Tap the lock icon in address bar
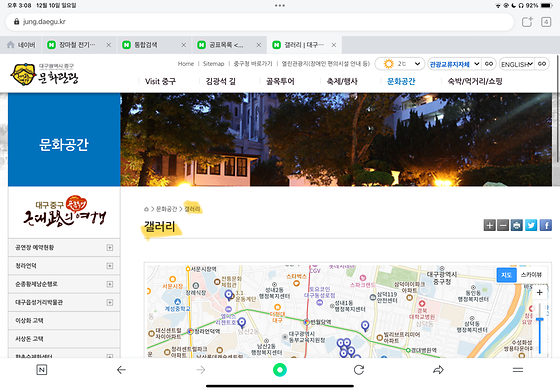The image size is (560, 391). 16,21
